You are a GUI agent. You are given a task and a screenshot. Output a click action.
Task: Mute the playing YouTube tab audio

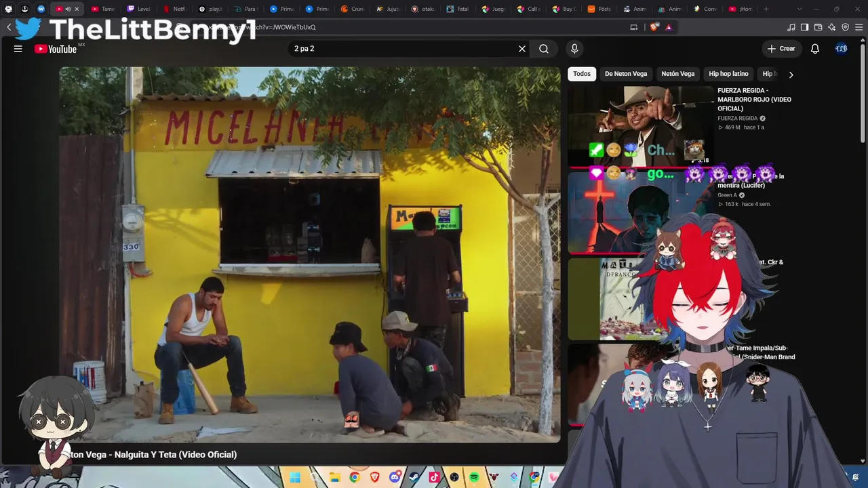click(x=68, y=9)
